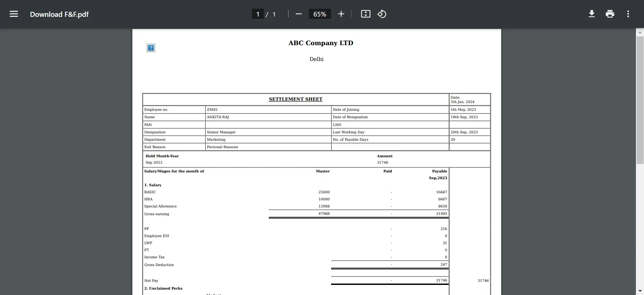Click the Download F&F.pdf title
This screenshot has width=644, height=295.
59,14
